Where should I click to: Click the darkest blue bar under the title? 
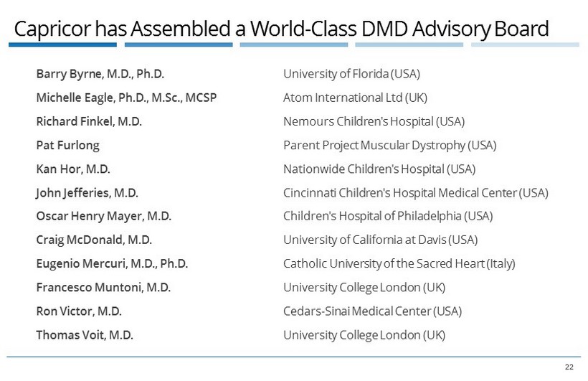tap(62, 44)
